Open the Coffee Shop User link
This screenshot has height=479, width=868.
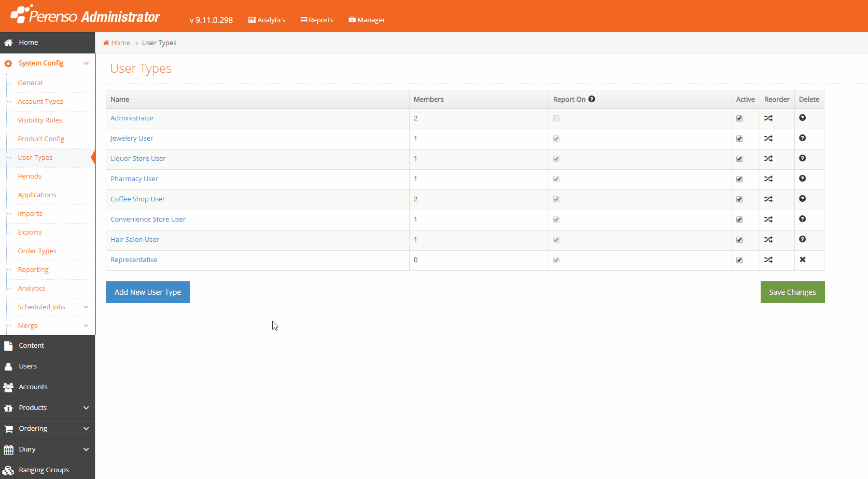click(137, 199)
